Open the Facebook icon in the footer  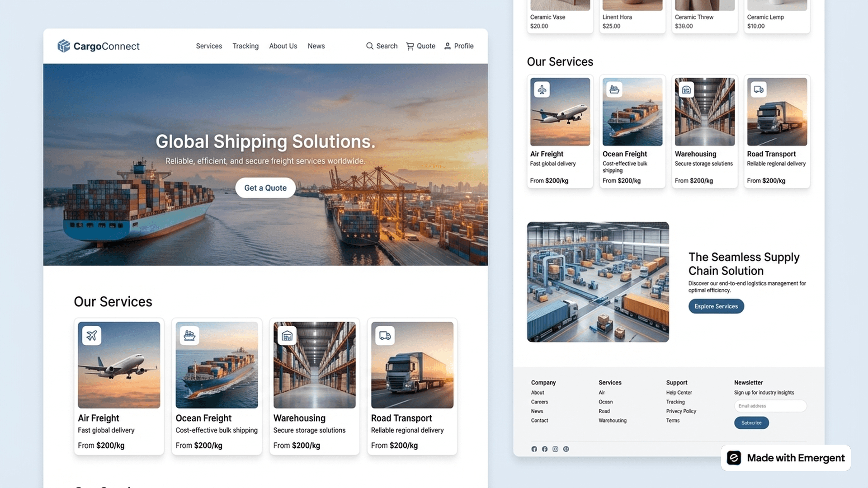544,449
